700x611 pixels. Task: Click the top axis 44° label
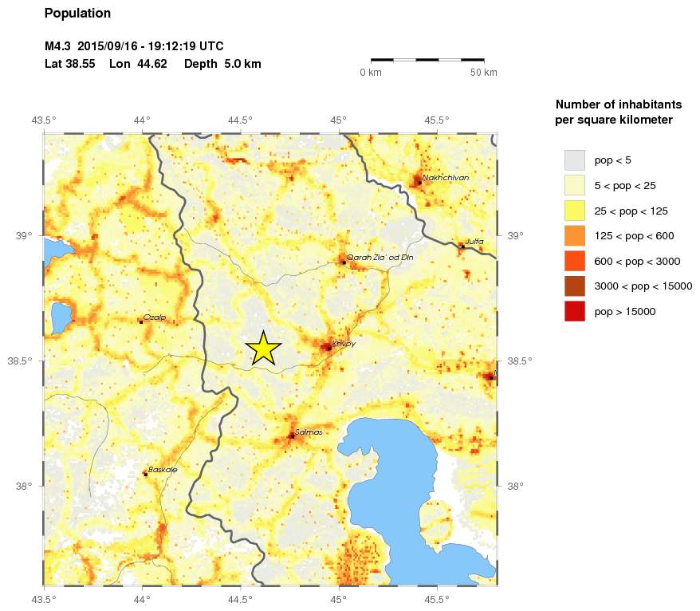[x=142, y=120]
